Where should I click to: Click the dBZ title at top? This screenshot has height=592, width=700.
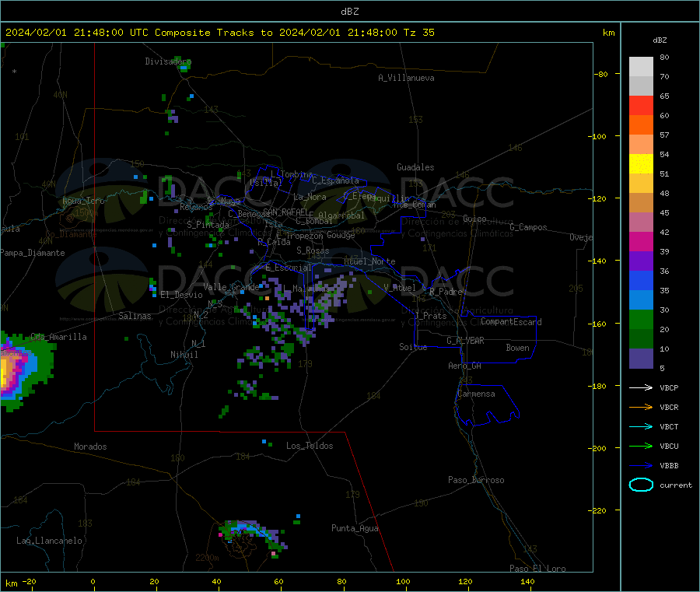coord(349,12)
